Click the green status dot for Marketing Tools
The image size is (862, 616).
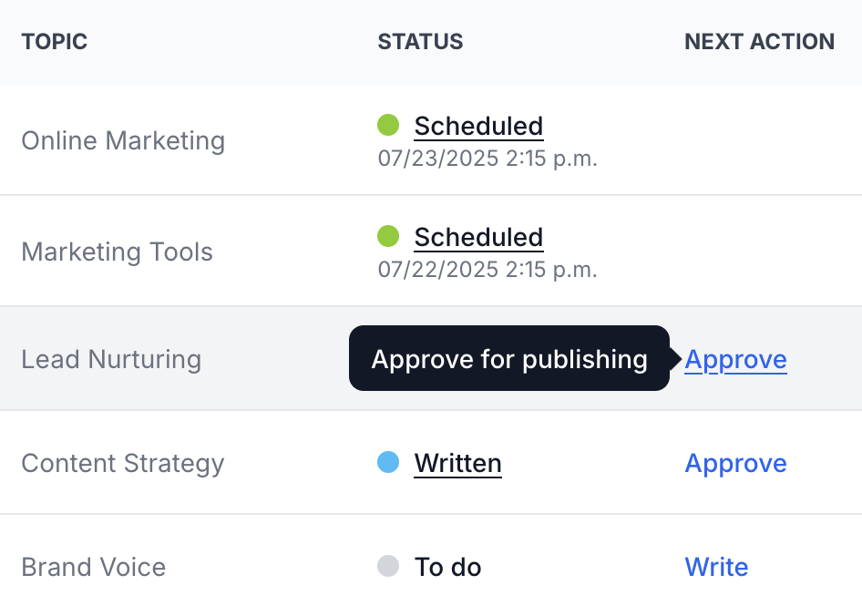click(388, 236)
